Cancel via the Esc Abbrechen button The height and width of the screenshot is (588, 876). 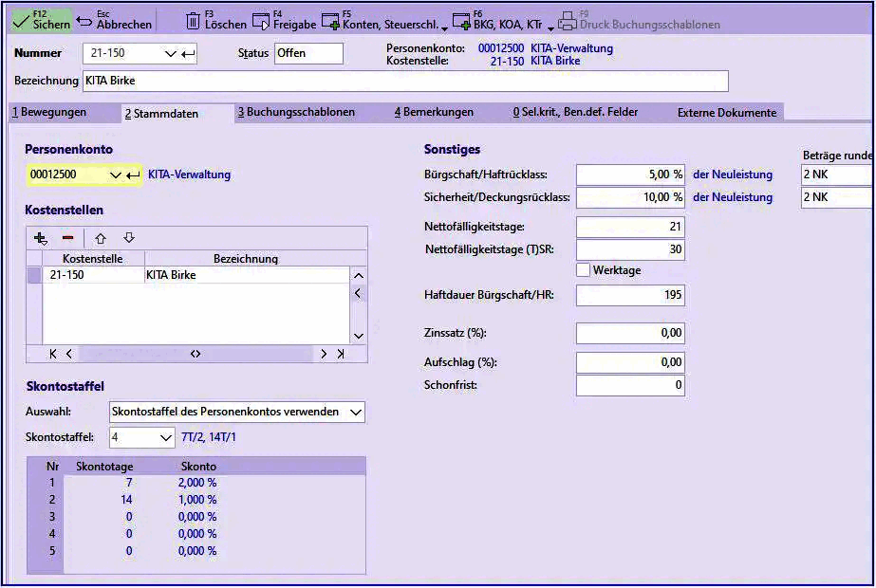click(x=115, y=20)
